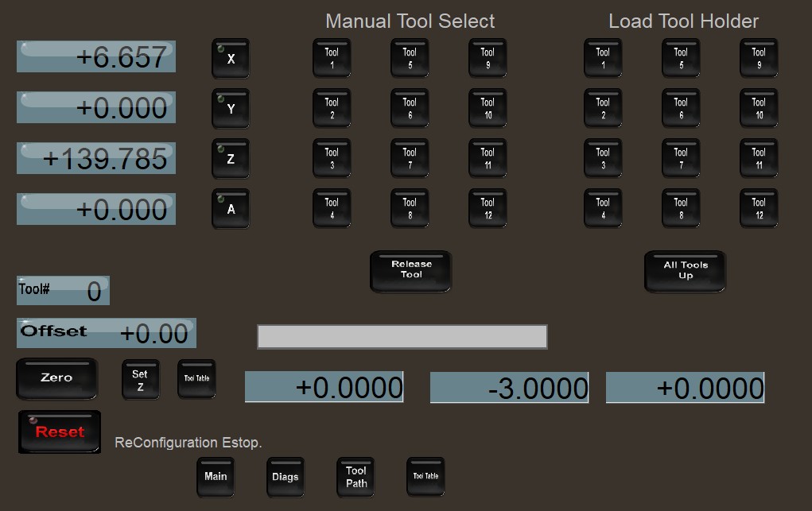Viewport: 812px width, 511px height.
Task: Choose Tool 4 under Manual Tool Select
Action: click(332, 208)
